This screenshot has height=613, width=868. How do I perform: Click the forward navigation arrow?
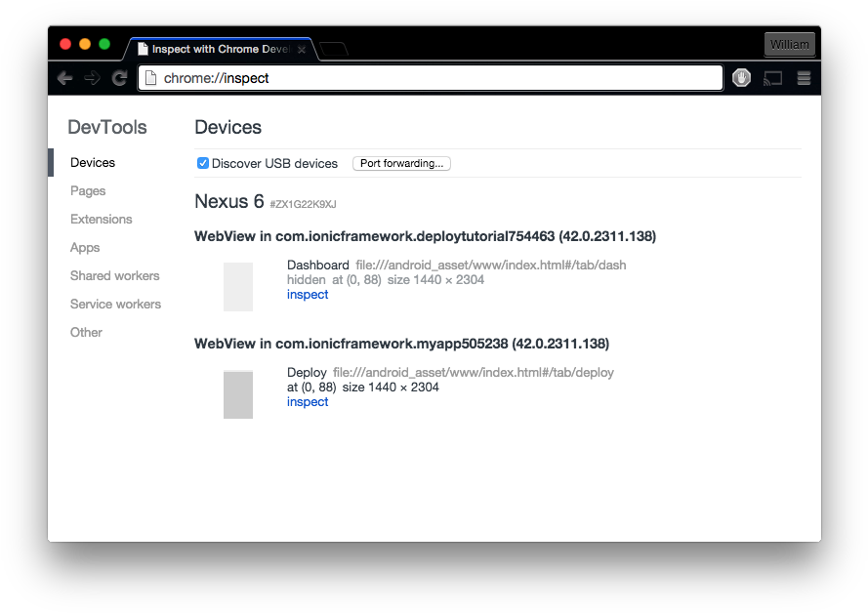(92, 78)
